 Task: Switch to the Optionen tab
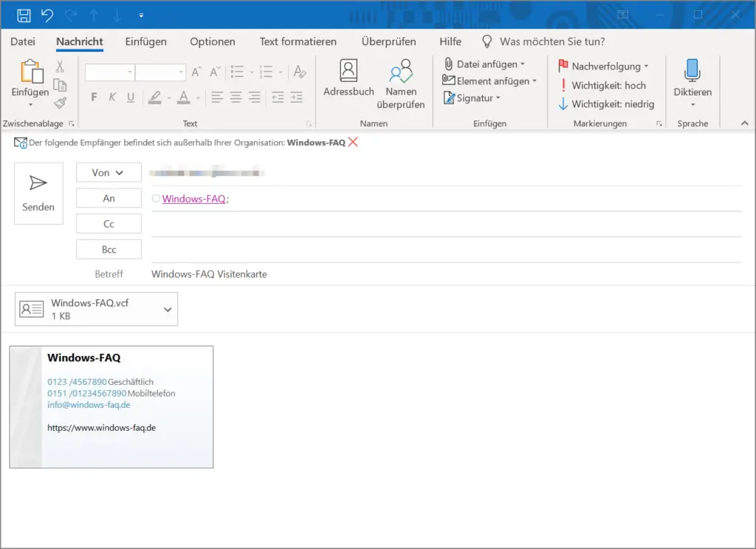click(x=213, y=41)
